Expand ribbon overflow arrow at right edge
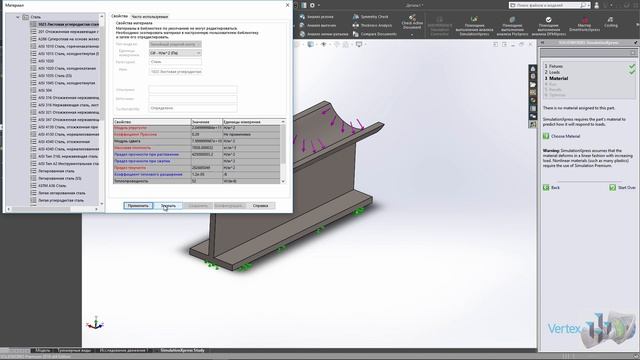Viewport: 640px width, 360px height. 637,25
